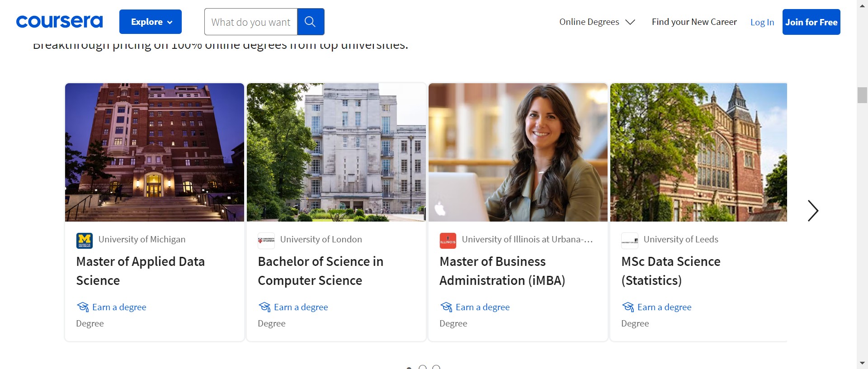Click the University of Leeds logo
Viewport: 868px width, 369px height.
pyautogui.click(x=630, y=241)
